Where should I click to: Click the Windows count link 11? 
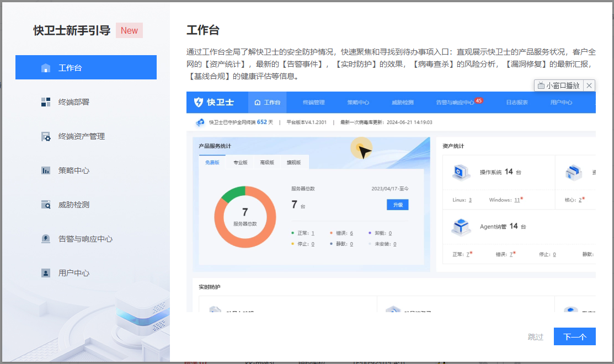click(517, 200)
